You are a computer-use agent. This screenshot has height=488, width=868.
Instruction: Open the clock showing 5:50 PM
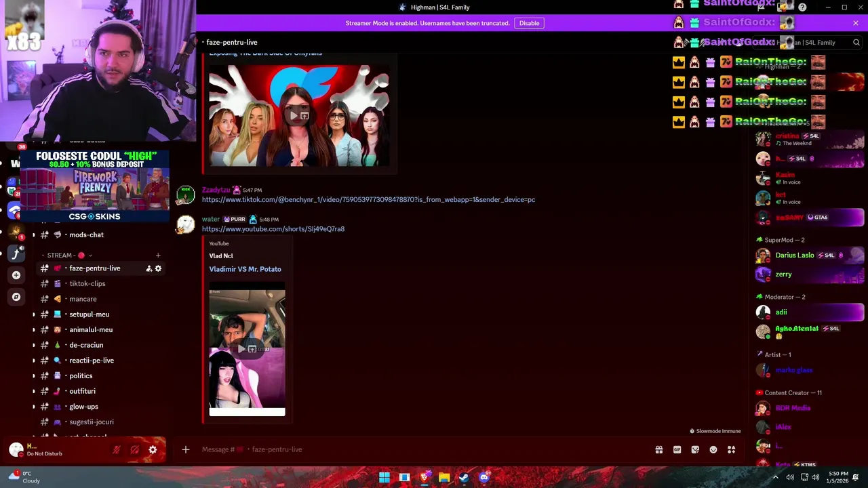838,477
